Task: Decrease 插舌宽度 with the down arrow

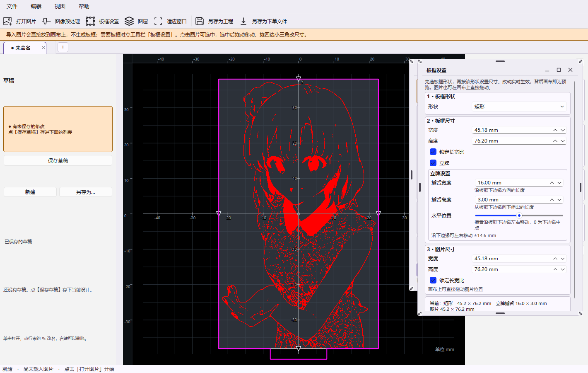Action: click(559, 183)
